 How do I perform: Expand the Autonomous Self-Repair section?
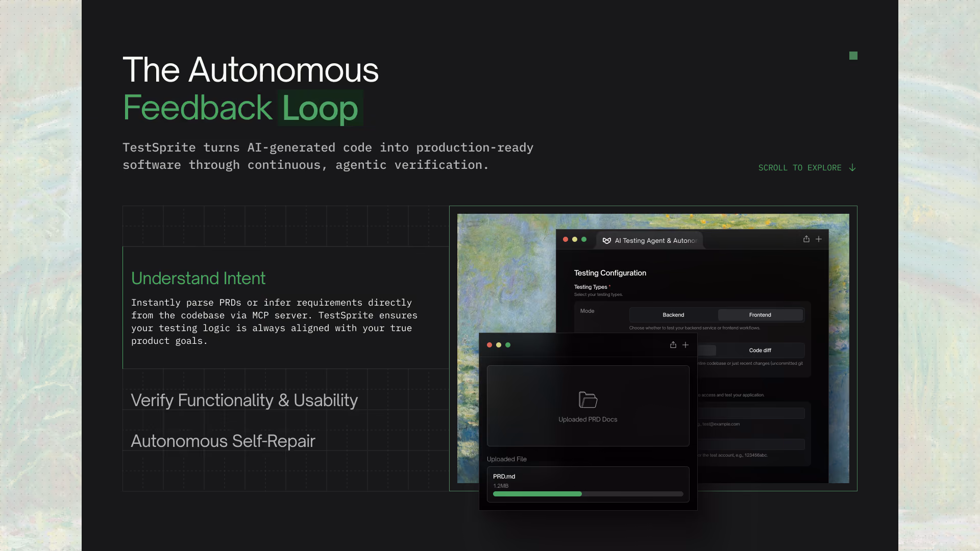click(x=223, y=441)
